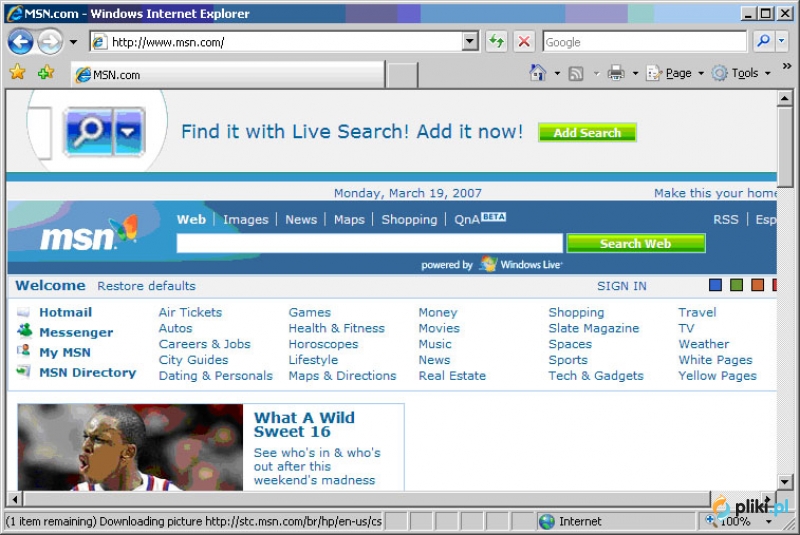Screen dimensions: 800x535
Task: Click the MSN web search text field
Action: tap(369, 243)
